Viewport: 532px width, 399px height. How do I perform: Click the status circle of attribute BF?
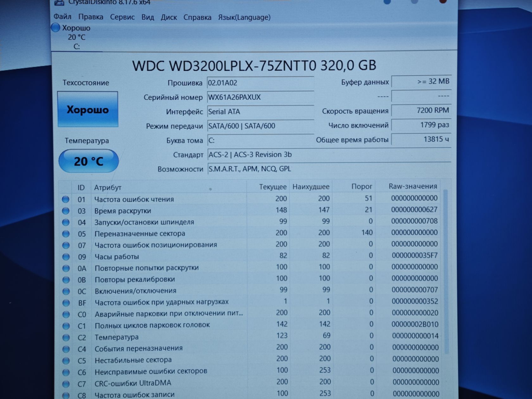click(66, 303)
